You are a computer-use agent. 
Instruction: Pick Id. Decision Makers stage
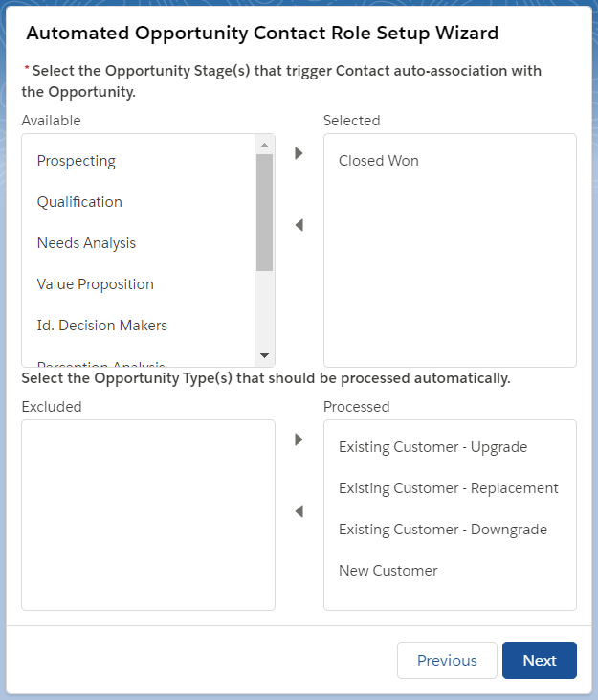click(x=101, y=326)
